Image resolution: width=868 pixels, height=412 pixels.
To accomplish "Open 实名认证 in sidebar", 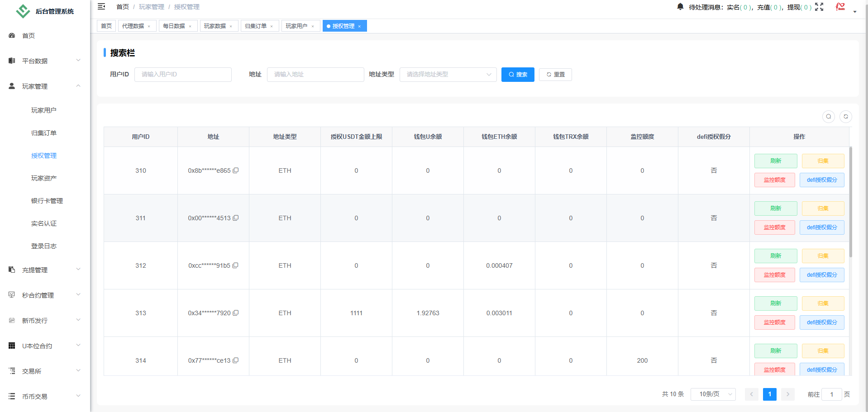I will click(45, 223).
